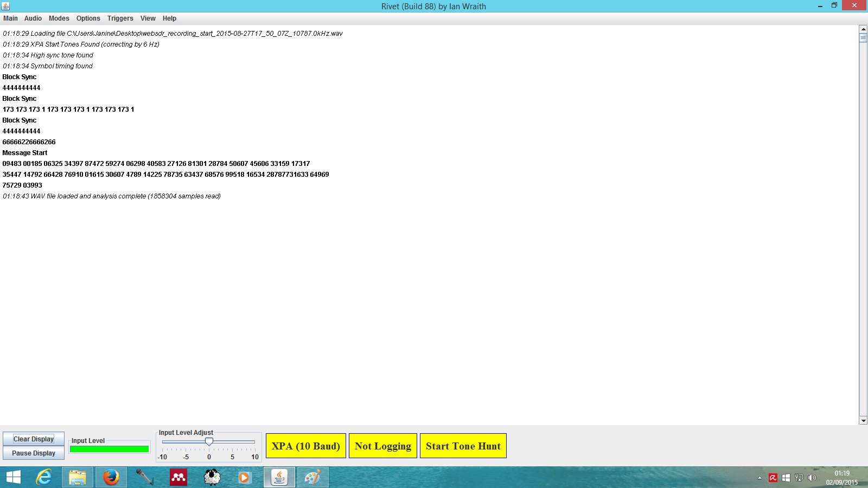Open Internet Explorer from the taskbar
The width and height of the screenshot is (868, 488).
click(x=43, y=477)
